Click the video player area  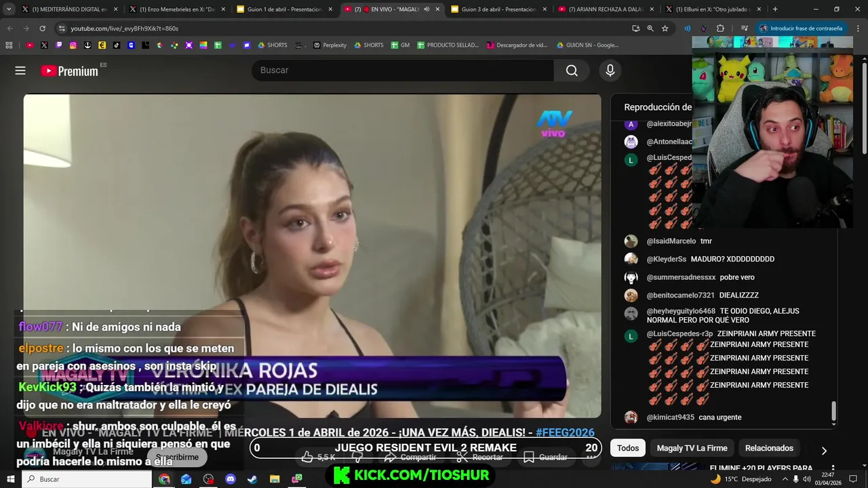[312, 256]
